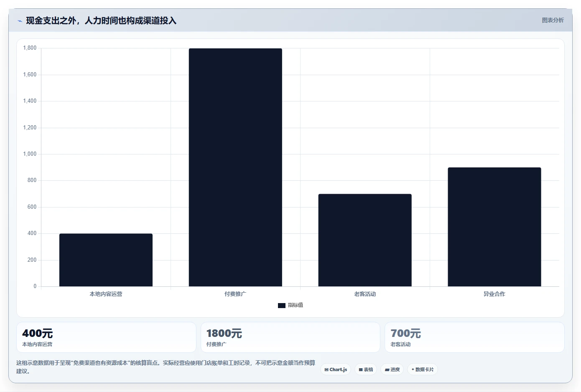Click the 1,000 y-axis tick label
This screenshot has height=392, width=581.
[x=30, y=154]
